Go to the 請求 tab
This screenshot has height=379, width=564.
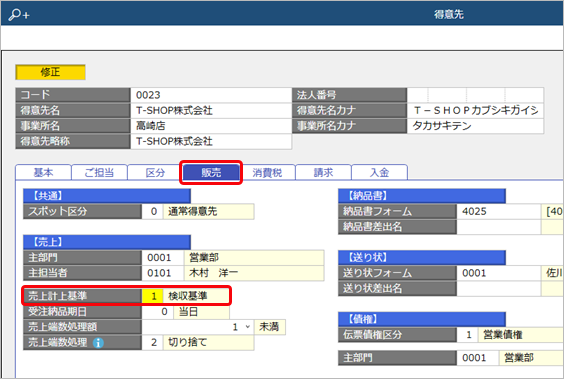pyautogui.click(x=323, y=173)
